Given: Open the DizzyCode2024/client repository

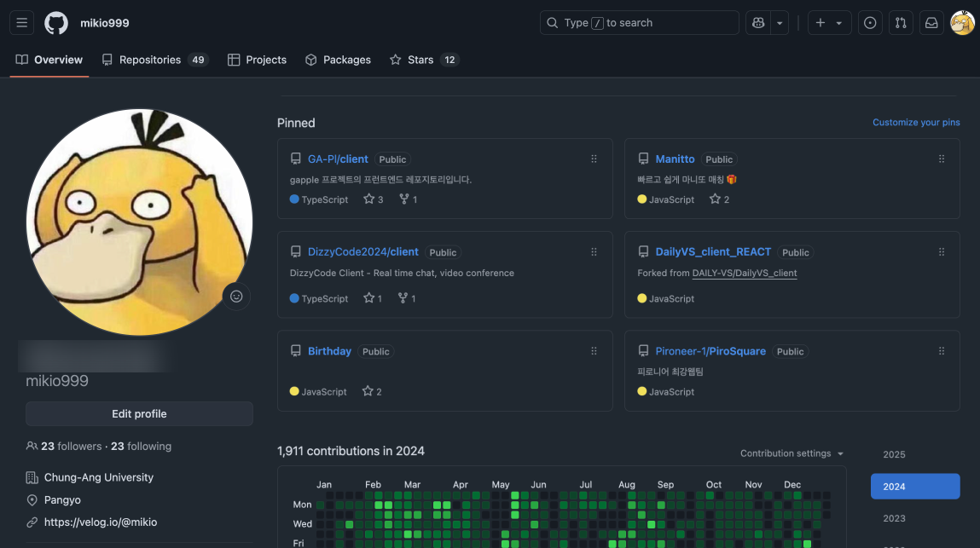Looking at the screenshot, I should tap(363, 251).
